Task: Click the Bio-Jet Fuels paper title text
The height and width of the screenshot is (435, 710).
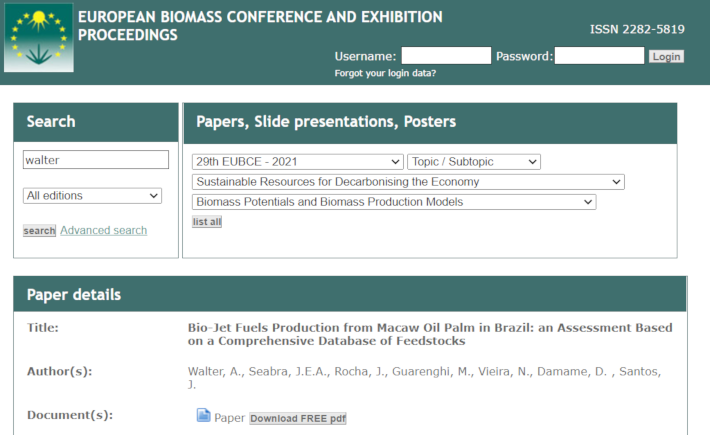Action: pos(430,334)
